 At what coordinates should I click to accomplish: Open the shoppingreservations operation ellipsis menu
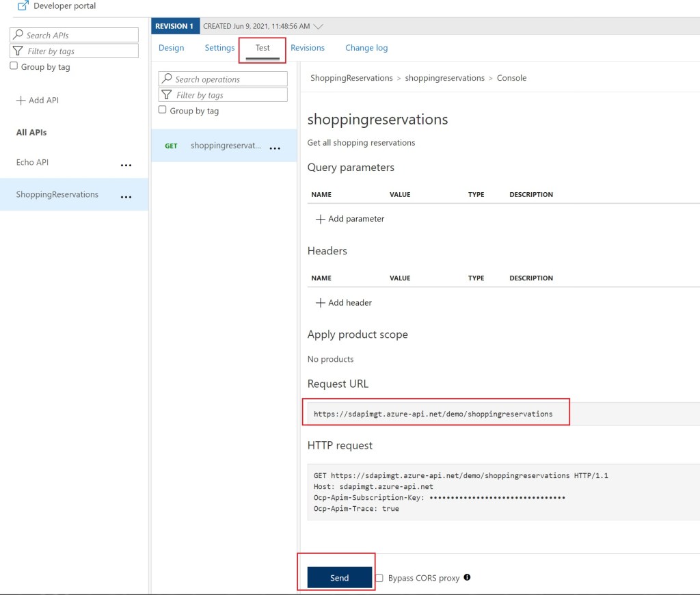click(x=275, y=148)
